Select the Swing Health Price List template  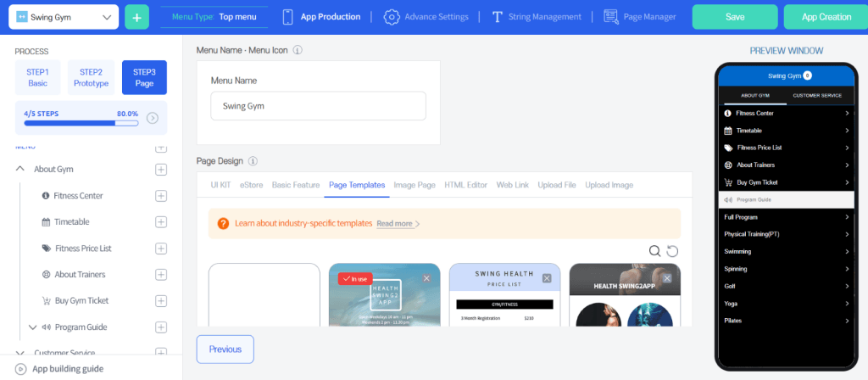pyautogui.click(x=505, y=294)
